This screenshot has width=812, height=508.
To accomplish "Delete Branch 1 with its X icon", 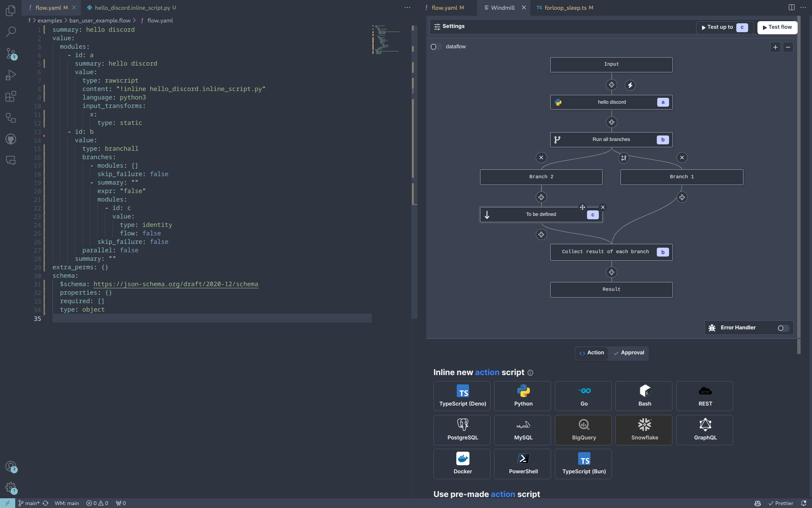I will click(x=682, y=157).
